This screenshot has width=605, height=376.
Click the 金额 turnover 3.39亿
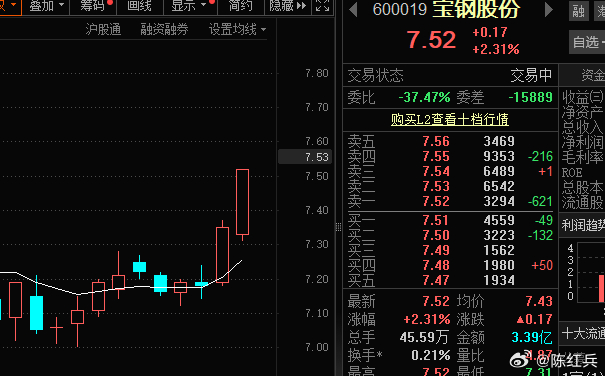[x=532, y=338]
